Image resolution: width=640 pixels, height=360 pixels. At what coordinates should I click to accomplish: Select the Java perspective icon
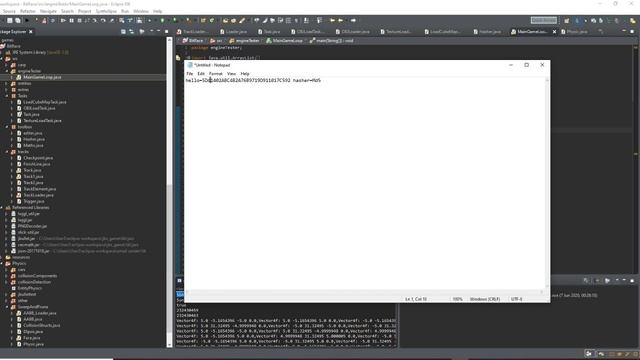[577, 20]
